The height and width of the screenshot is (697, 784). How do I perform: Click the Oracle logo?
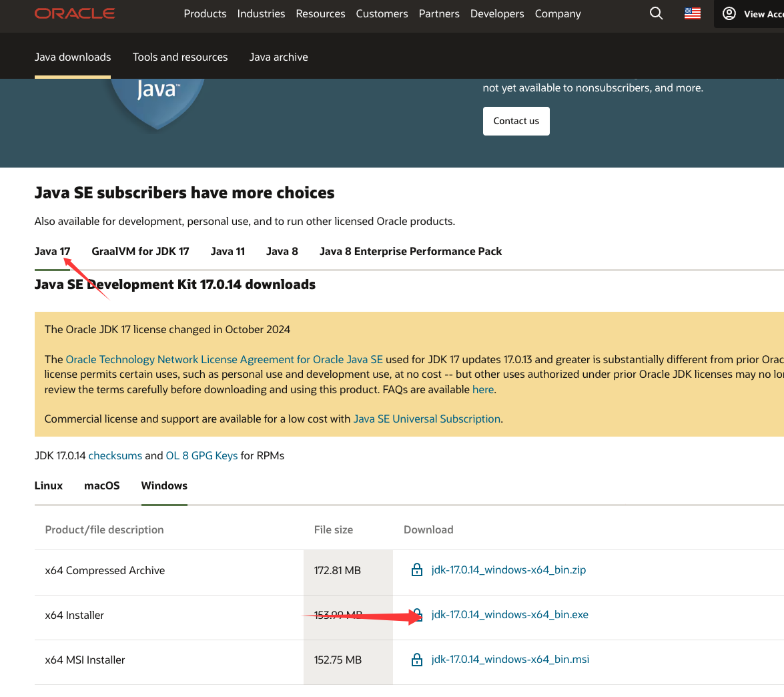click(x=75, y=13)
